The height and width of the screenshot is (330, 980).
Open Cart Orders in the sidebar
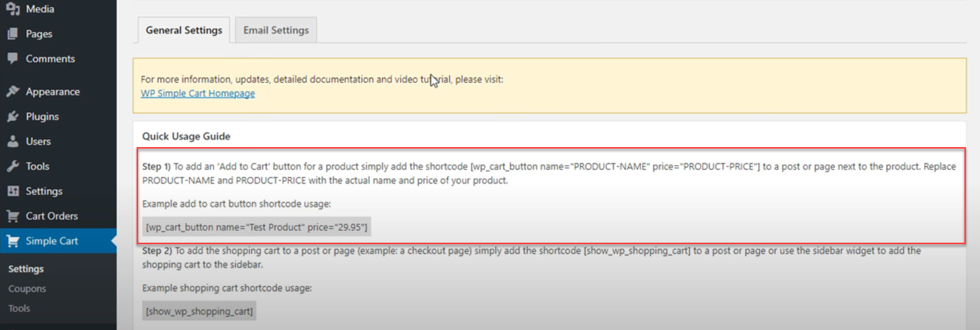click(52, 216)
